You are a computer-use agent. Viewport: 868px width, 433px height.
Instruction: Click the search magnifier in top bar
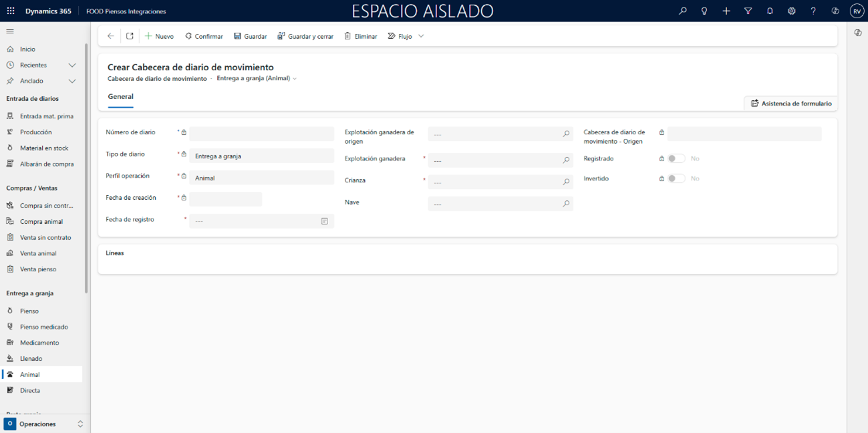(x=682, y=11)
